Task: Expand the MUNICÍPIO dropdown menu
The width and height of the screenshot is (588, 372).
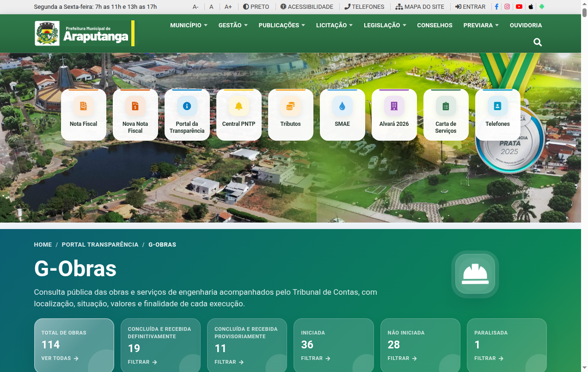Action: [x=189, y=25]
